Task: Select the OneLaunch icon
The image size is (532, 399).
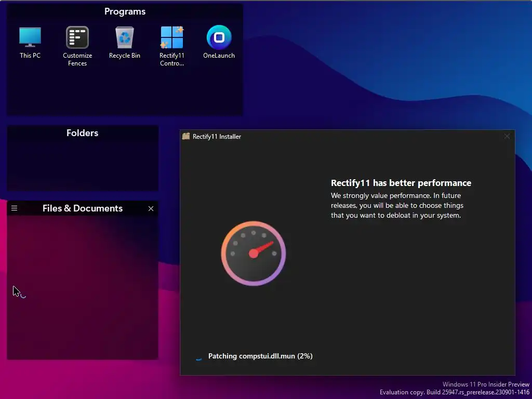Action: 219,42
